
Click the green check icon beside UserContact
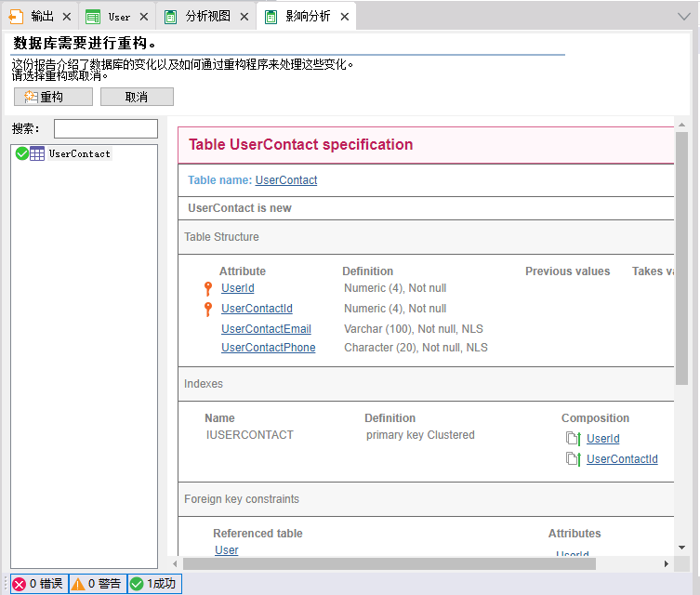coord(22,153)
